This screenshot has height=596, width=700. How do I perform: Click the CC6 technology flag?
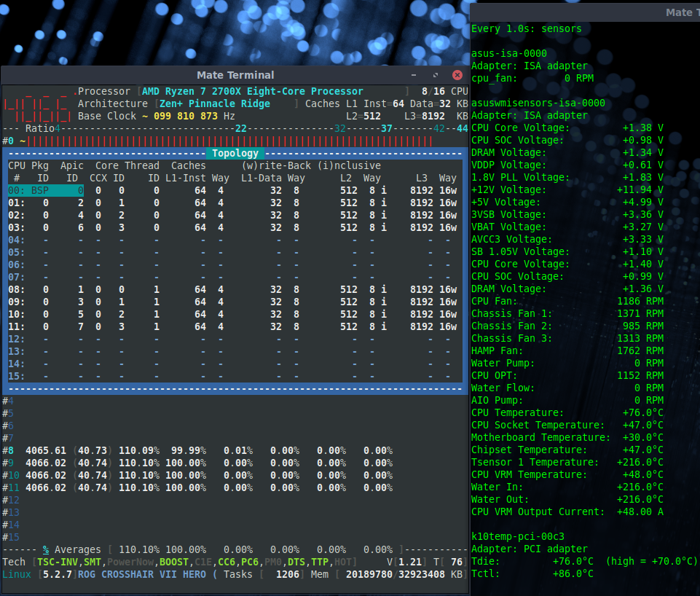227,562
